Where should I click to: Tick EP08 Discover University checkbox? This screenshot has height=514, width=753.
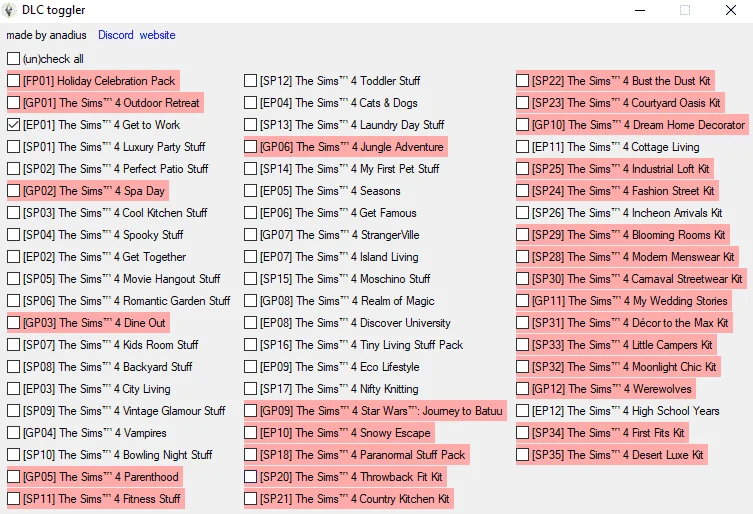[250, 323]
